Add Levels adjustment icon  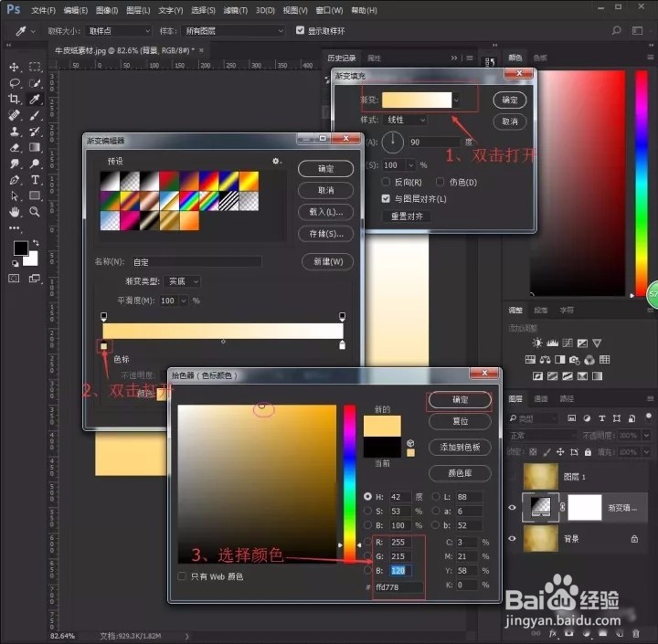pos(552,343)
